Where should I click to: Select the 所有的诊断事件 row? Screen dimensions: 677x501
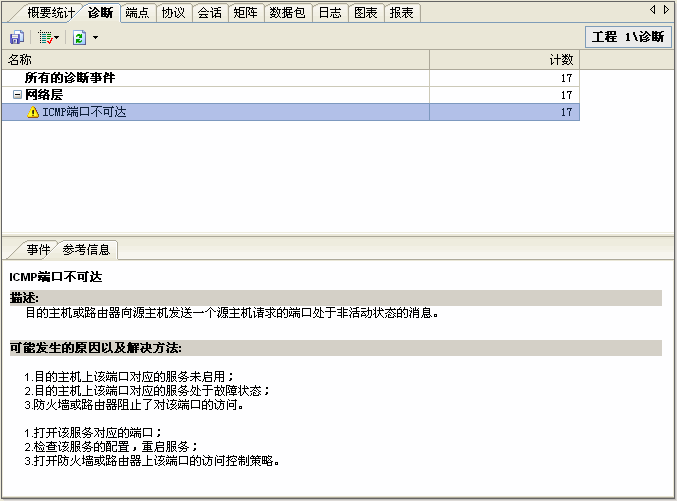point(290,78)
